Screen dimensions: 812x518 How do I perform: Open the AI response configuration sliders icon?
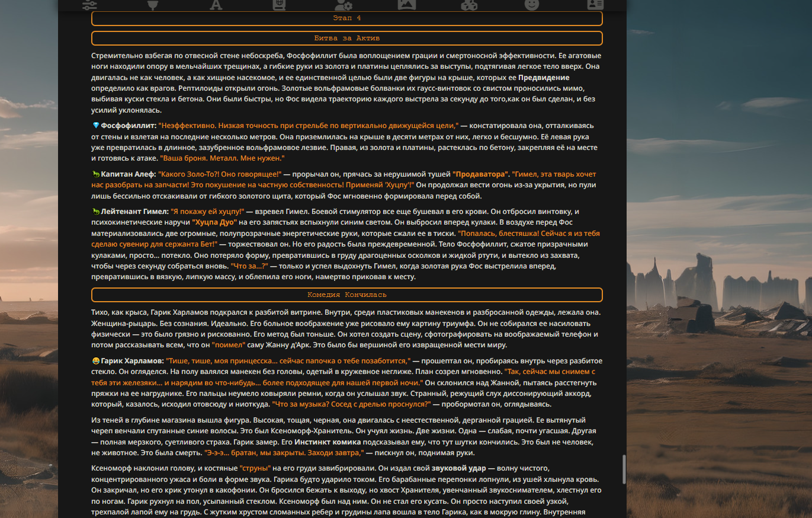(x=90, y=5)
